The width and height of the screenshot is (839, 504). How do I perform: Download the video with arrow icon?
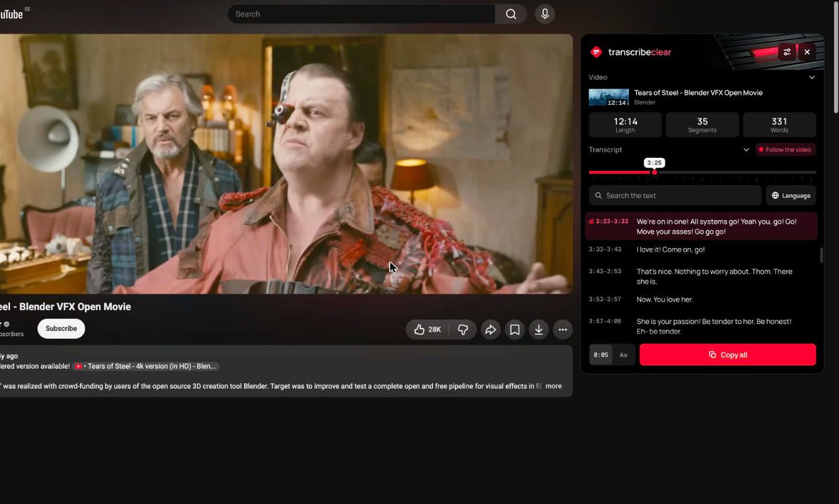tap(539, 330)
